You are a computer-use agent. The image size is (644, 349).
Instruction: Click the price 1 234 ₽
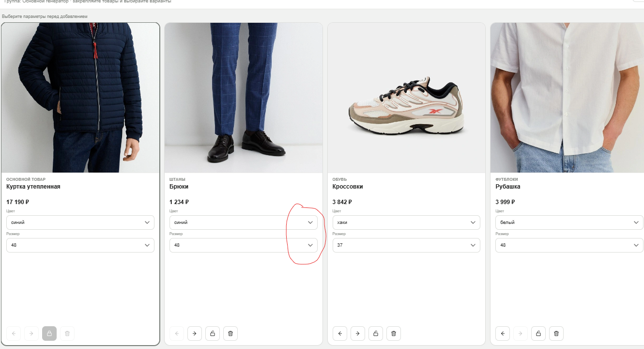tap(179, 202)
